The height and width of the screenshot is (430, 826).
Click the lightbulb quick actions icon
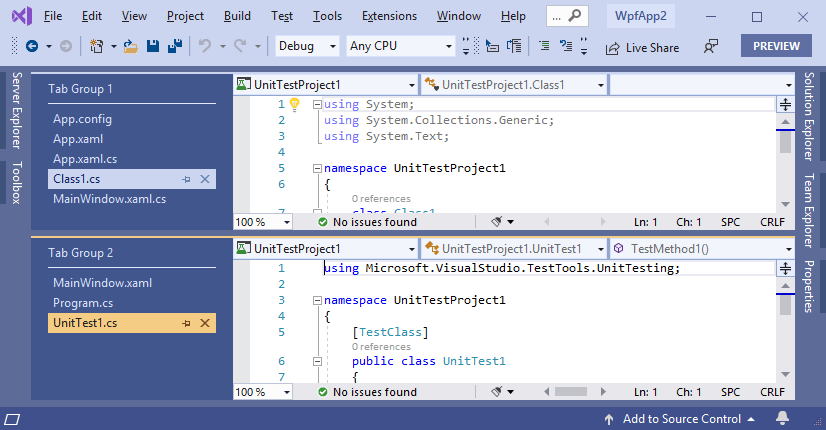[295, 104]
